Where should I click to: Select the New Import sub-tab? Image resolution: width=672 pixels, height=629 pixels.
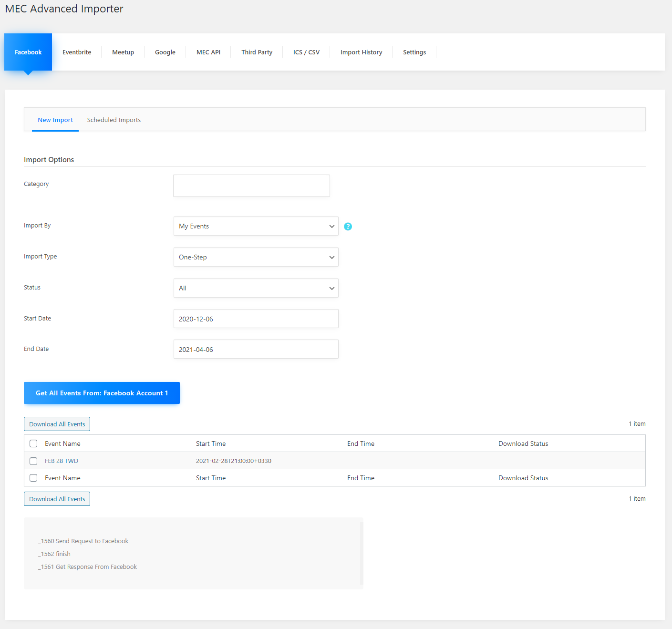pos(55,120)
